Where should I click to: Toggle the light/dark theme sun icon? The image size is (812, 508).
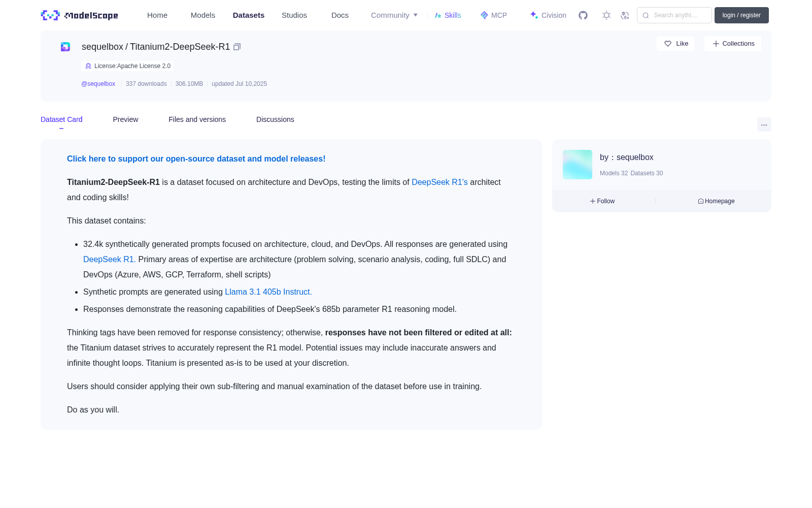(606, 15)
